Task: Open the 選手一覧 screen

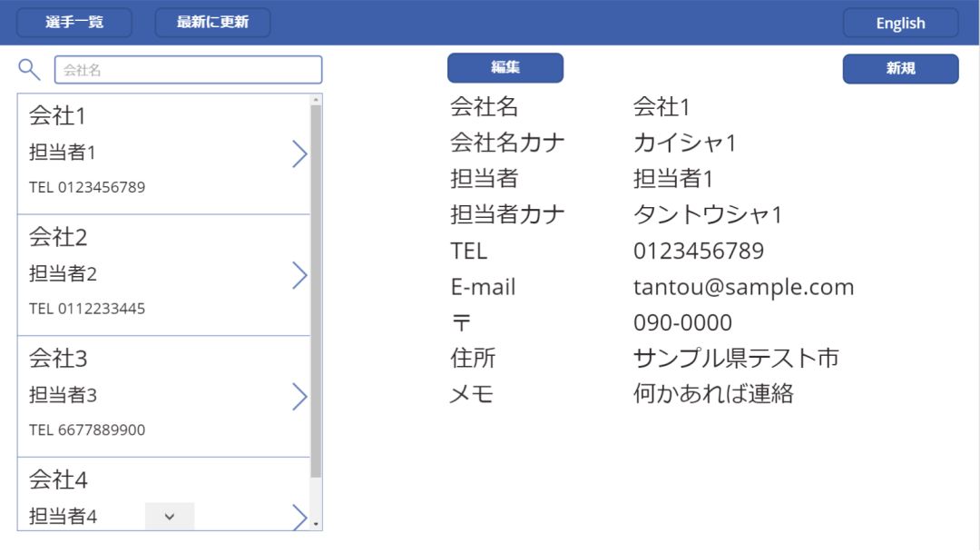Action: point(73,23)
